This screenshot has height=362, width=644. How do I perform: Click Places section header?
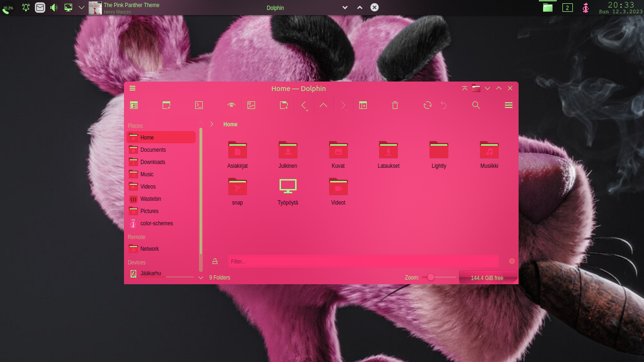pos(135,126)
